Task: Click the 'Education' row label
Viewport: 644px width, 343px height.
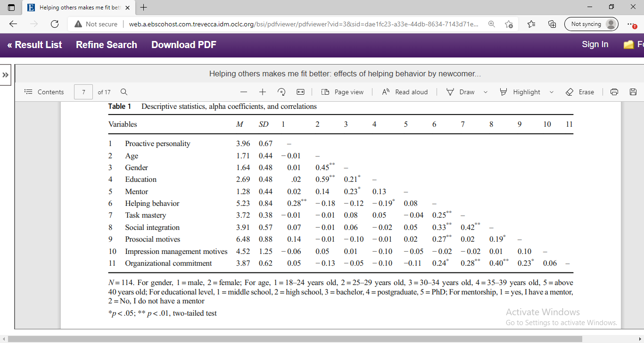Action: coord(140,180)
